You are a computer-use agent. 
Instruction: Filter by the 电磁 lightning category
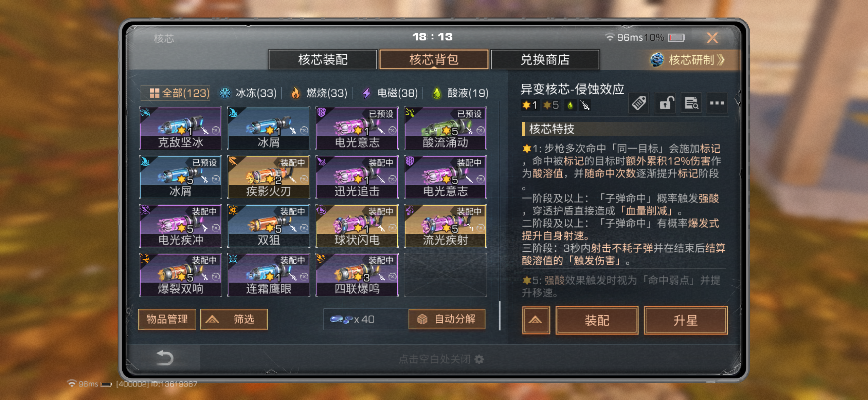click(x=390, y=93)
